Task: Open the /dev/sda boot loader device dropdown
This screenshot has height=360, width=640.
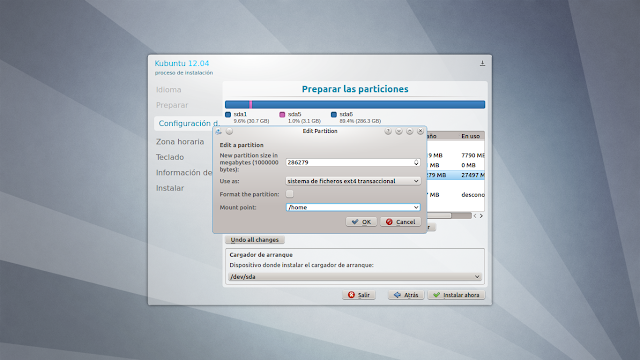Action: [x=355, y=277]
